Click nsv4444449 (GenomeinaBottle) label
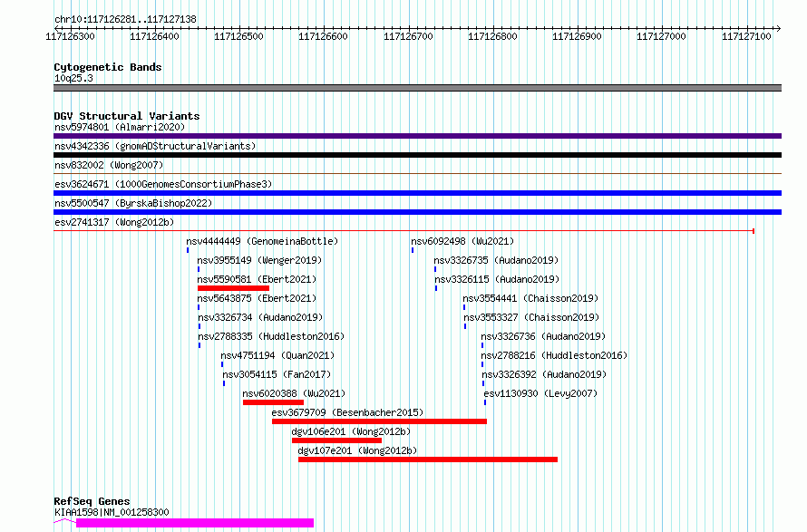807x532 pixels. point(262,241)
